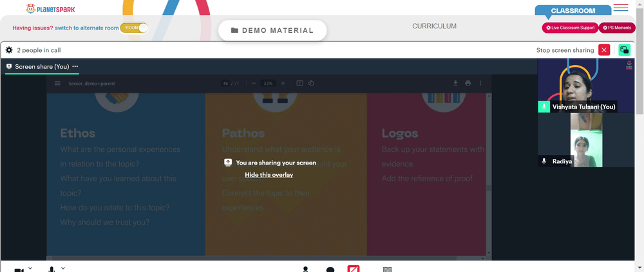Toggle microphone icon in bottom bar
The width and height of the screenshot is (644, 272).
(52, 269)
